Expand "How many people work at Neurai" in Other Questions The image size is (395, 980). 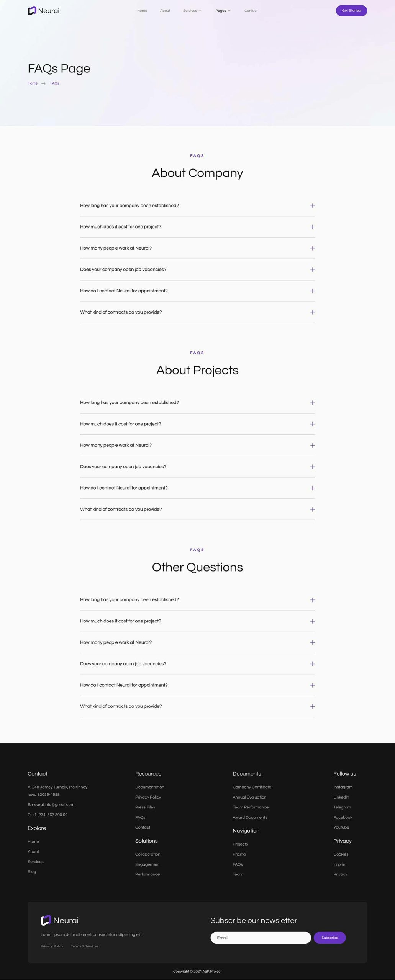(x=197, y=642)
